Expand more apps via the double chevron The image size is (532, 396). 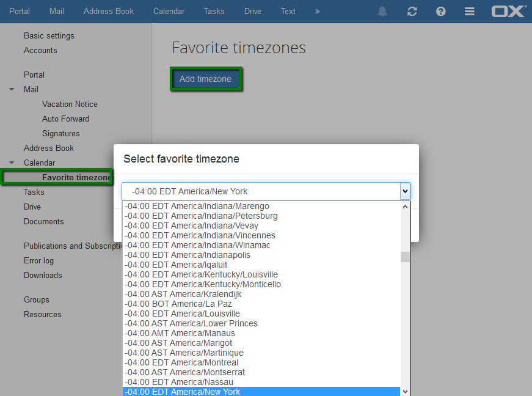click(x=317, y=12)
